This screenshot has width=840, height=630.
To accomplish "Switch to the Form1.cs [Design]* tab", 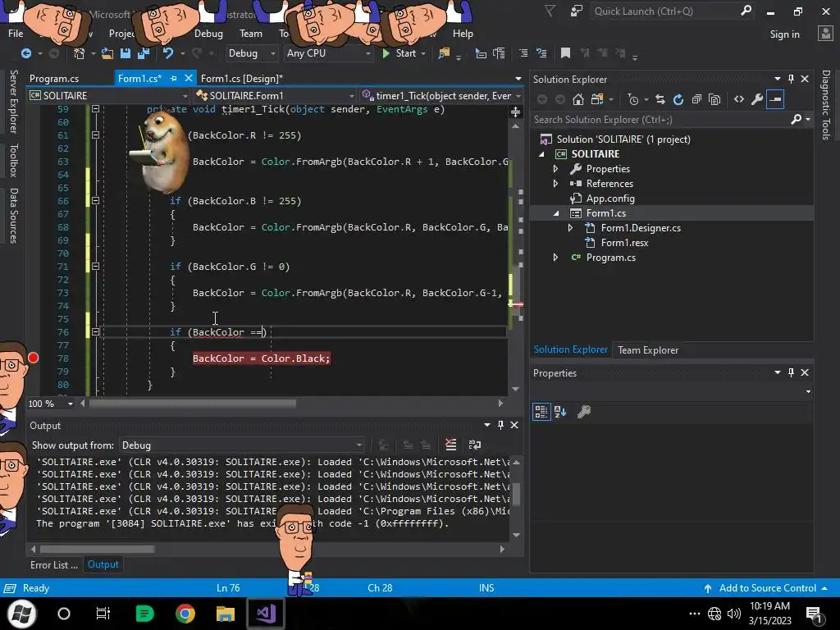I will tap(242, 78).
